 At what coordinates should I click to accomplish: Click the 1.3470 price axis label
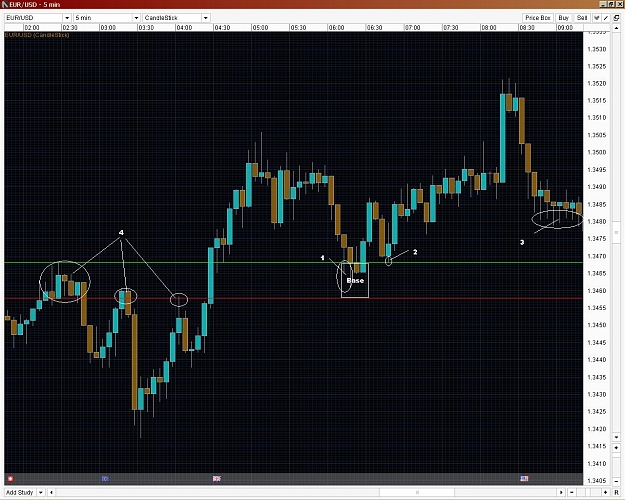pos(597,256)
